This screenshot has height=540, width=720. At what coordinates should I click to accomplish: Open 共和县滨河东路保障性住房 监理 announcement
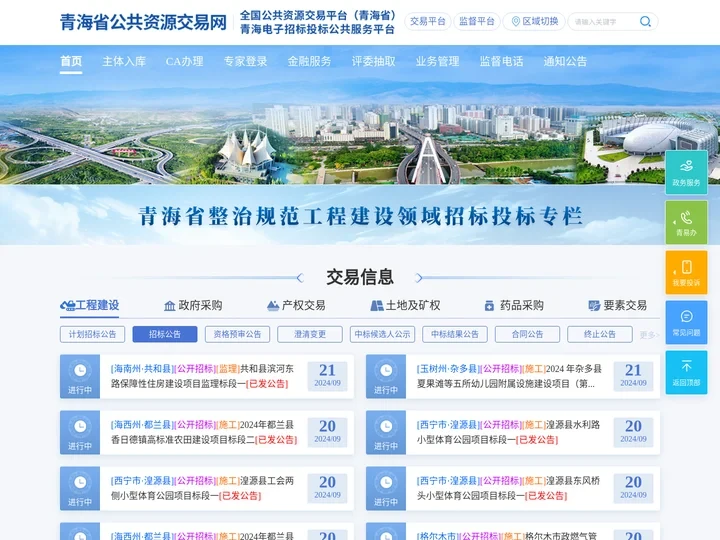coord(202,376)
